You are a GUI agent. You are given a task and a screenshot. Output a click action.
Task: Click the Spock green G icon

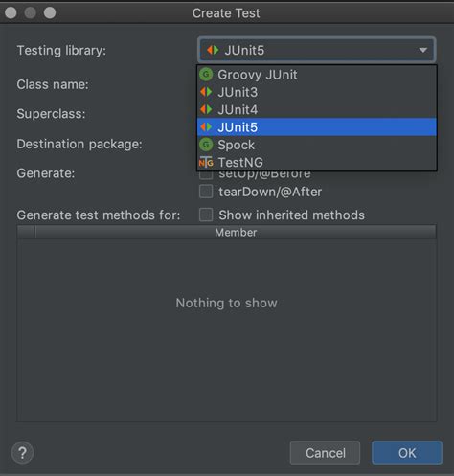[x=206, y=145]
